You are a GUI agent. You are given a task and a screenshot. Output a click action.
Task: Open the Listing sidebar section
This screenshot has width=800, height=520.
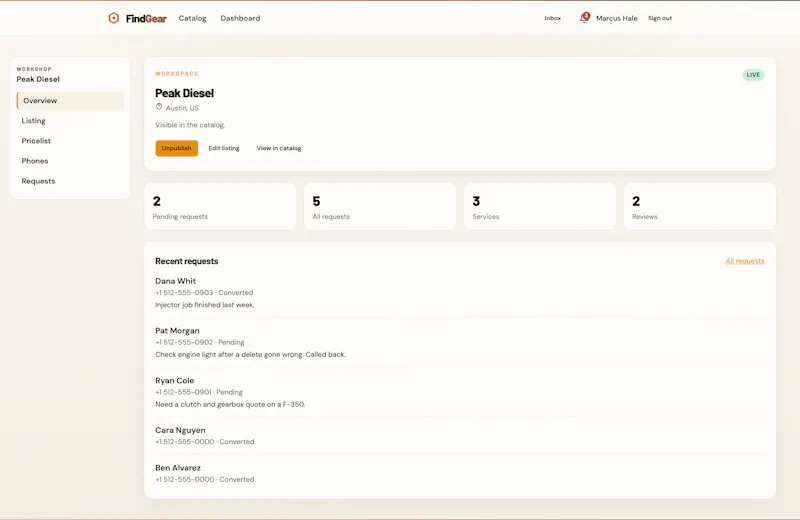pos(70,120)
